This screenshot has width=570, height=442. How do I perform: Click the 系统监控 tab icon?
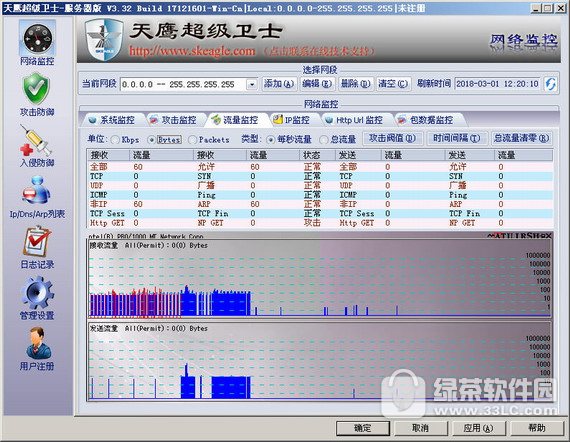[92, 120]
